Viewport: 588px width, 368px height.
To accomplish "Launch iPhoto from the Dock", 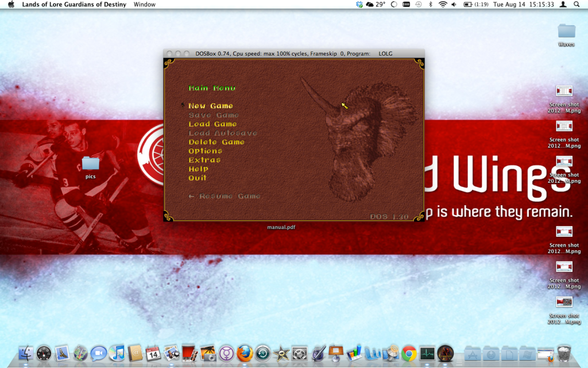I will click(171, 354).
